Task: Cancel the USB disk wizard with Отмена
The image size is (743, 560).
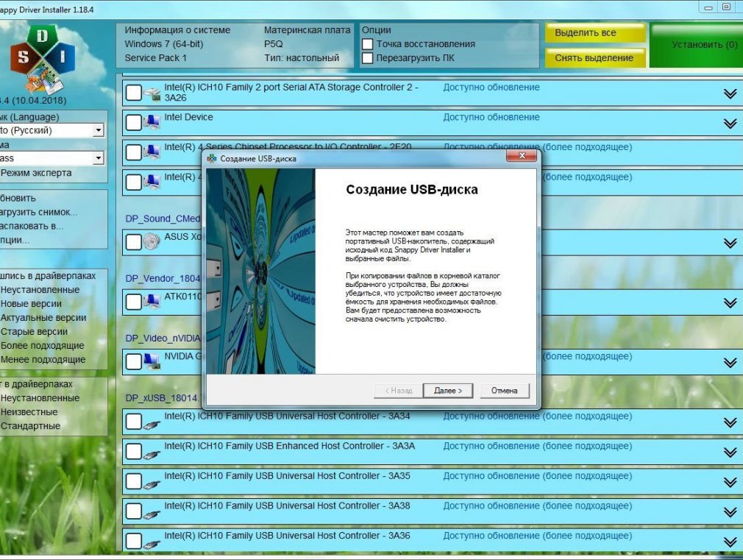Action: tap(504, 390)
